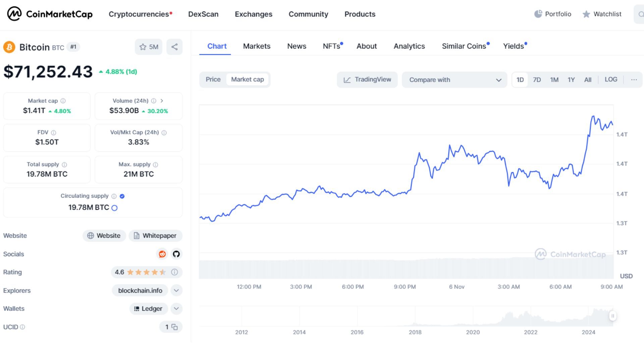Visit the blockchain.info explorer link
644x345 pixels.
[140, 290]
